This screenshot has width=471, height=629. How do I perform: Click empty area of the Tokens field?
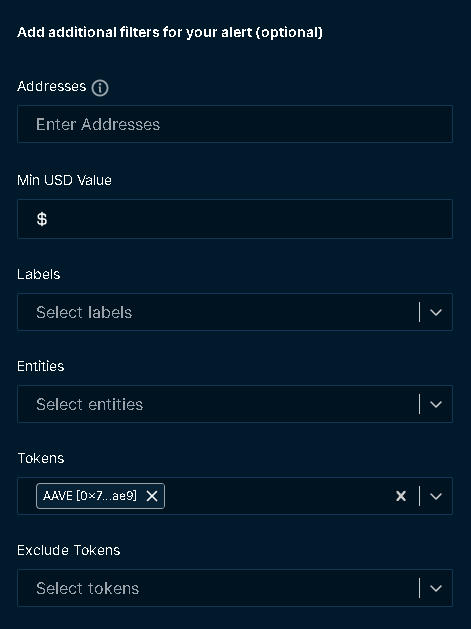(277, 496)
